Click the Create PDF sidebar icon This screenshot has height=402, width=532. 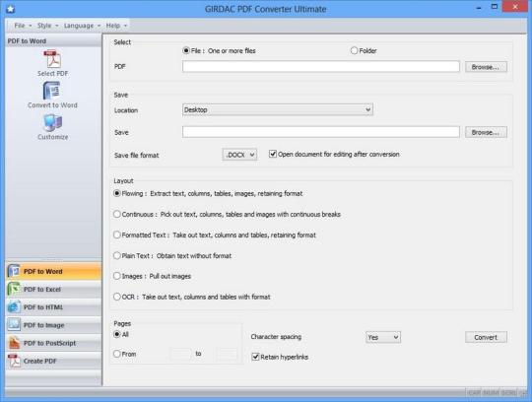pyautogui.click(x=14, y=361)
